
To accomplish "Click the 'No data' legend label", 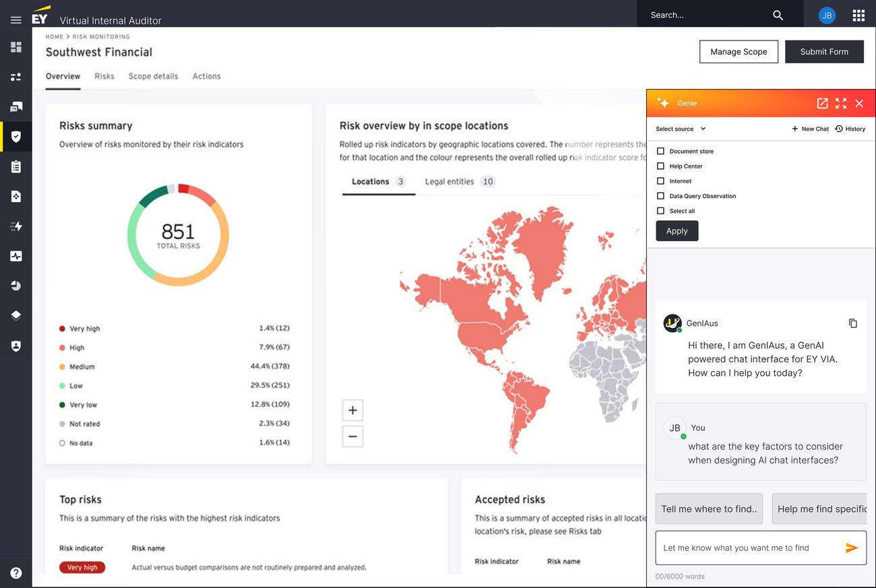I will tap(81, 443).
